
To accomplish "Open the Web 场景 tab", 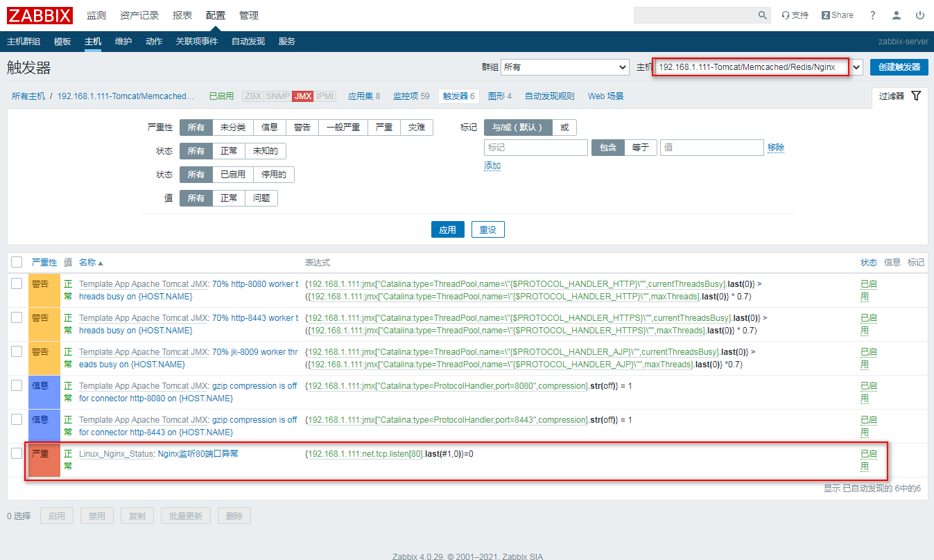I will point(606,96).
